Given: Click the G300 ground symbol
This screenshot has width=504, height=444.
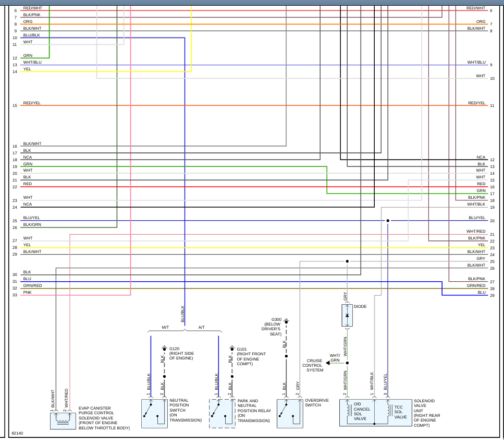Looking at the screenshot, I should pyautogui.click(x=286, y=321).
